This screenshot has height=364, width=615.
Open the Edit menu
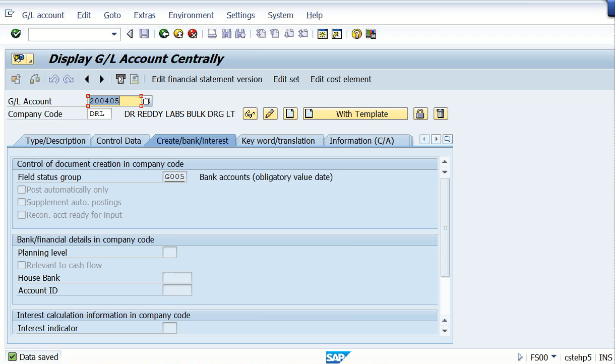click(84, 15)
